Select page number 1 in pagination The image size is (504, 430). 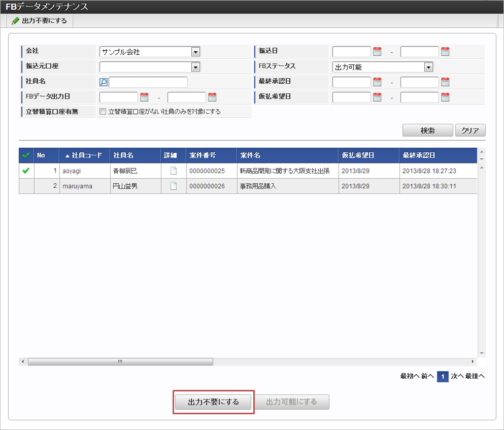coord(443,376)
